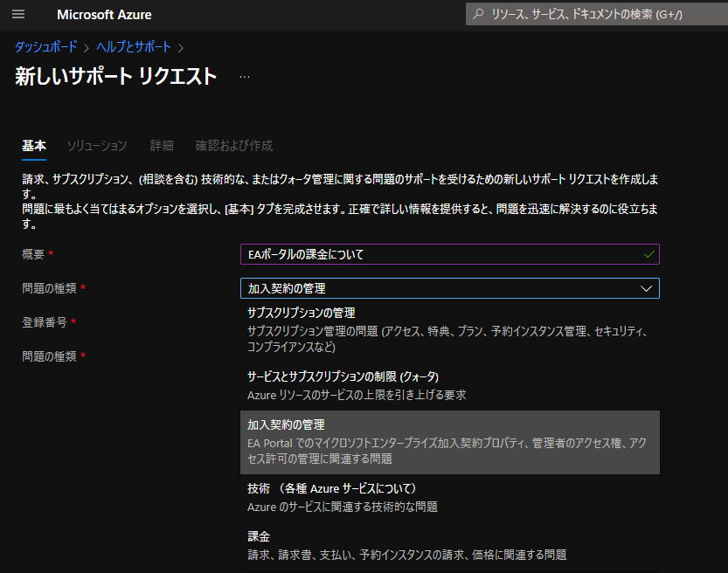Open ヘルプとサポート breadcrumb link
This screenshot has height=573, width=728.
click(x=134, y=47)
